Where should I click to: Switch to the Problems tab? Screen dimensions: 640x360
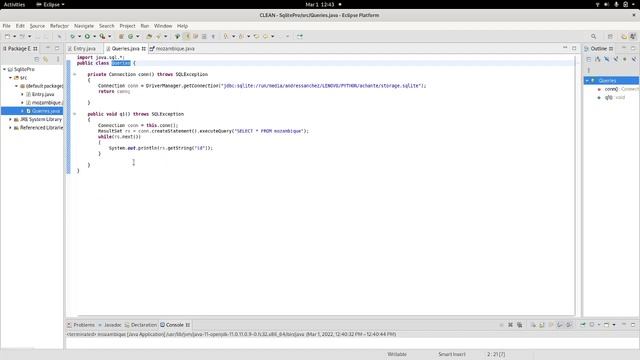pos(81,325)
